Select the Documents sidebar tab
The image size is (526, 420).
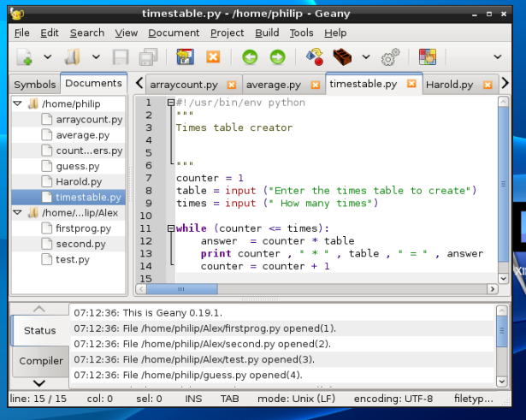93,83
